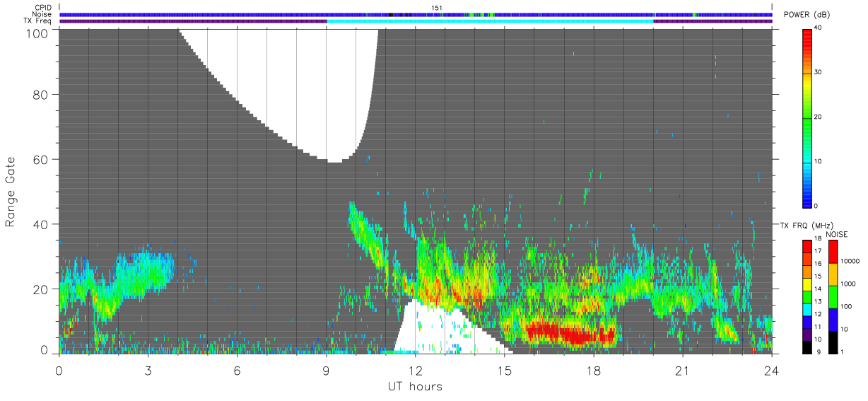Image resolution: width=868 pixels, height=401 pixels.
Task: Click the '1' label in the NOISE legend
Action: click(x=841, y=351)
